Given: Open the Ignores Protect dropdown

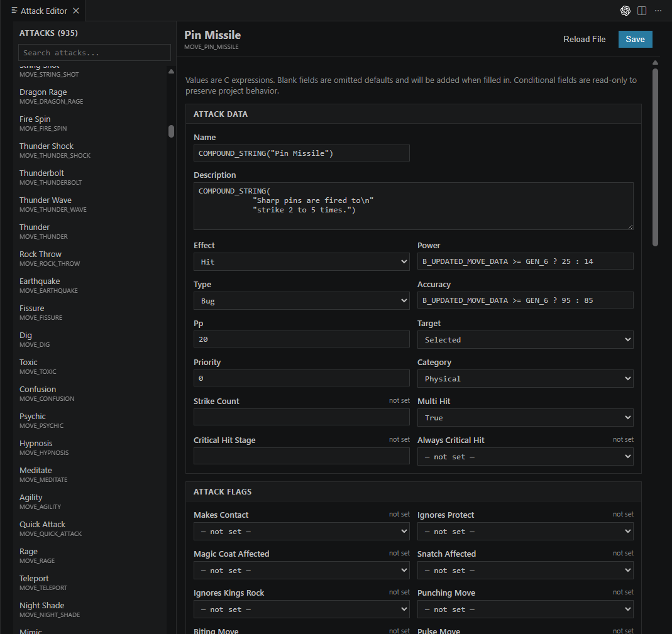Looking at the screenshot, I should (525, 531).
